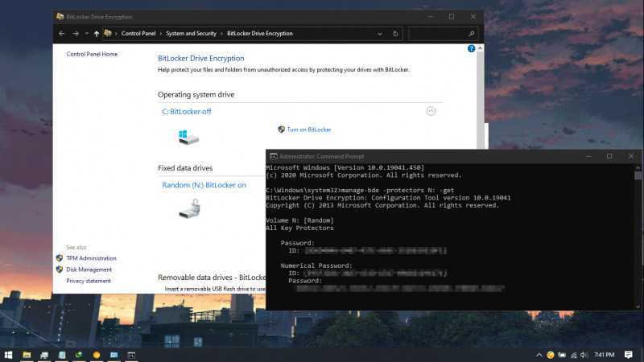Click the BitLocker window scroll-up arrow
The image size is (644, 362).
coord(480,48)
